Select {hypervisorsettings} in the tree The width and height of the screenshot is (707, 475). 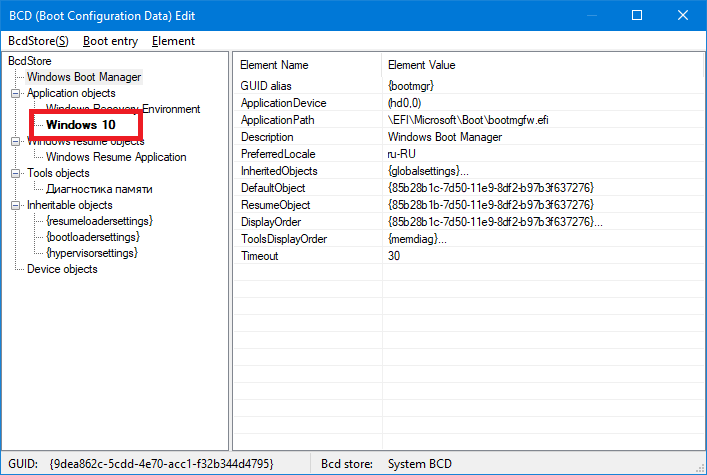(92, 253)
